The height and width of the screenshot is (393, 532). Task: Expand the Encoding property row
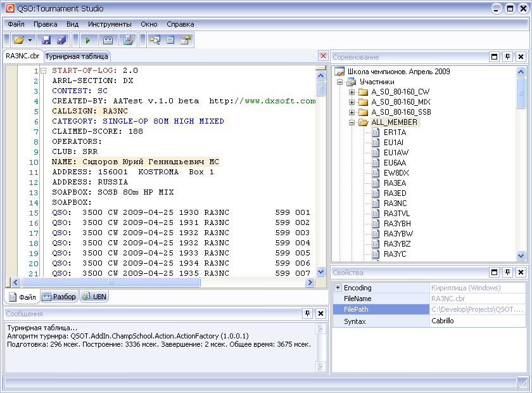(x=338, y=288)
